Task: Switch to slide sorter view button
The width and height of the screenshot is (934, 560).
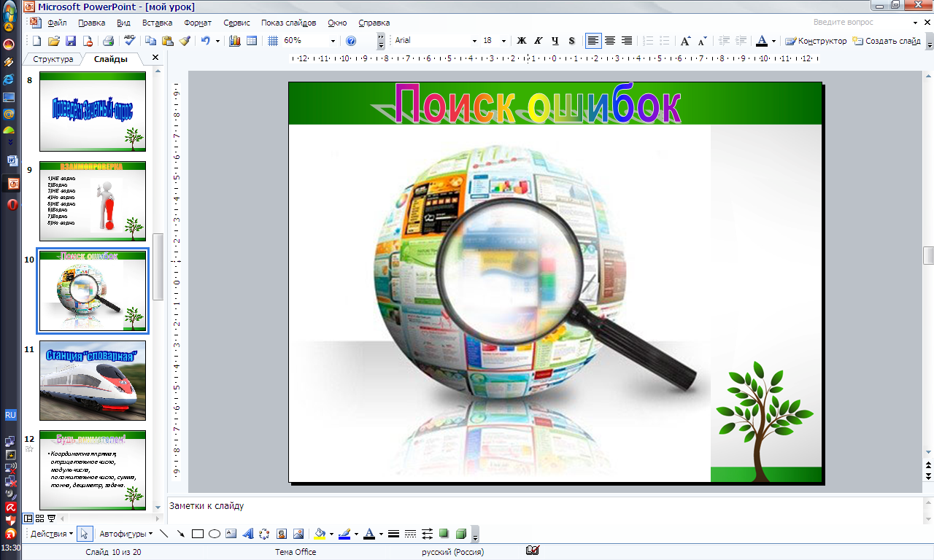Action: 39,518
